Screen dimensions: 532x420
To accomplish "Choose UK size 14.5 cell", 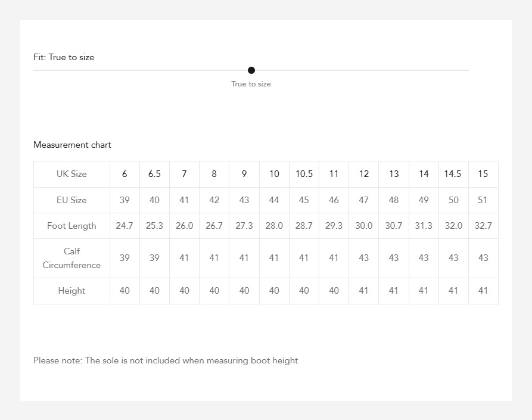I will [453, 174].
